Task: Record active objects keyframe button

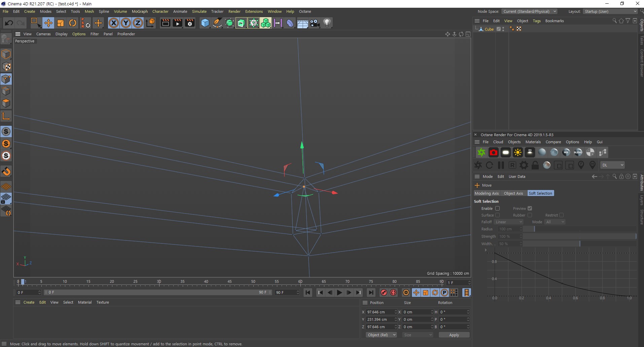Action: [384, 293]
